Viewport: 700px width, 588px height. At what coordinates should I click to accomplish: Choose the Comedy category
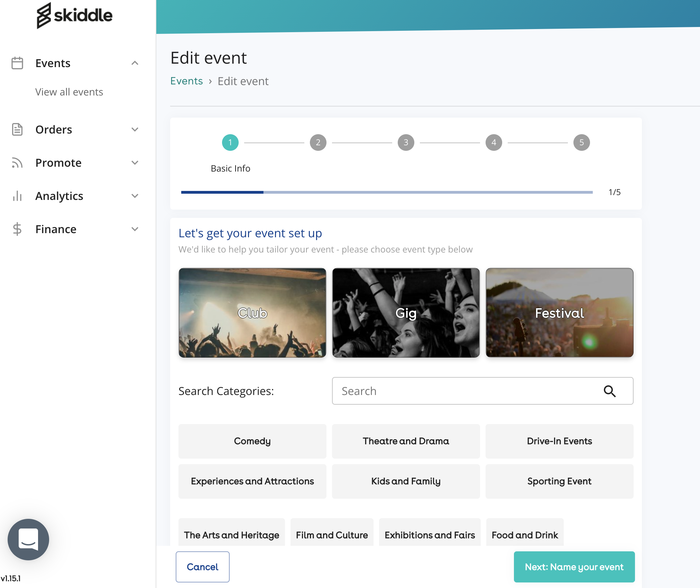point(252,441)
